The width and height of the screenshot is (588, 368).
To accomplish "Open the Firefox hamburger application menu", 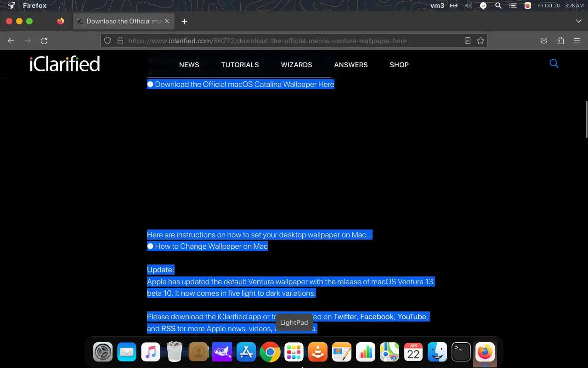I will (577, 41).
